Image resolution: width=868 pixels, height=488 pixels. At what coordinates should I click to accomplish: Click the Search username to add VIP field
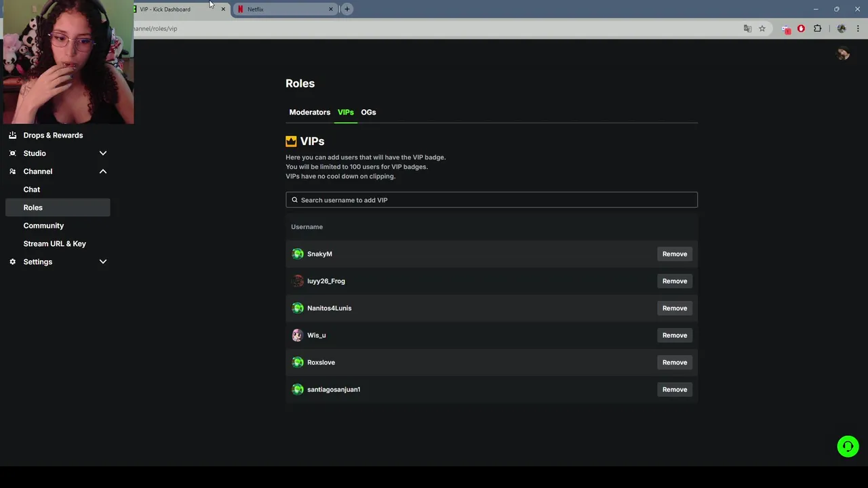pyautogui.click(x=492, y=200)
